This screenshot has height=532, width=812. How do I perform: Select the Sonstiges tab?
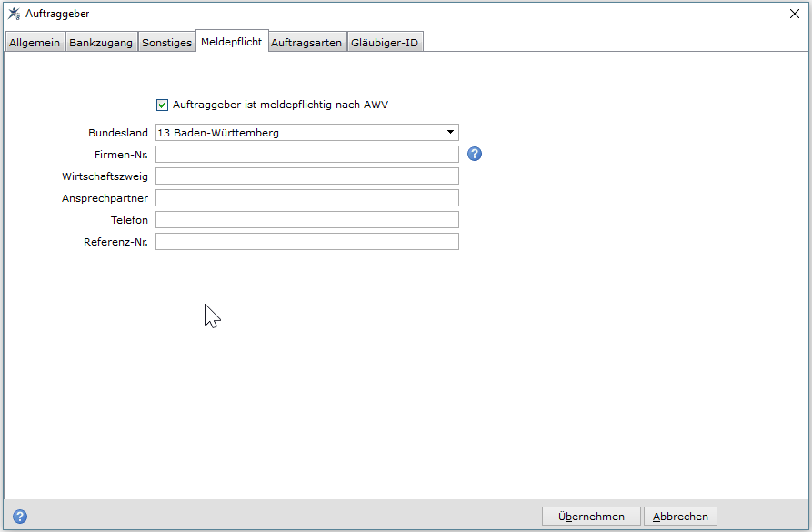[166, 43]
